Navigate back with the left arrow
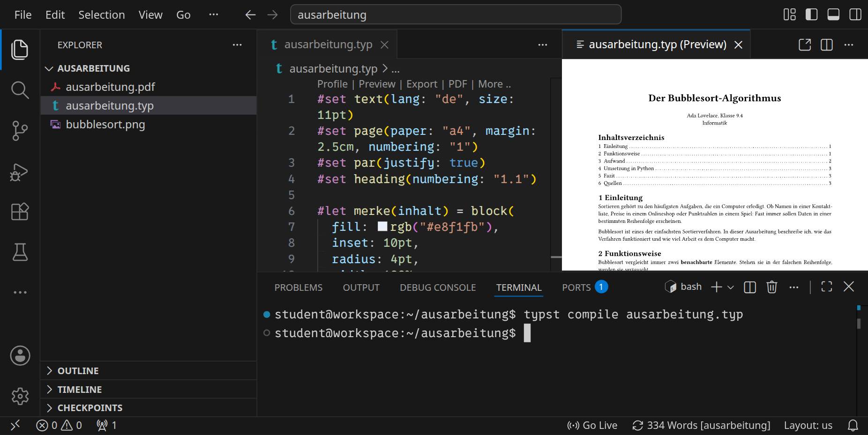Image resolution: width=868 pixels, height=435 pixels. click(x=250, y=15)
